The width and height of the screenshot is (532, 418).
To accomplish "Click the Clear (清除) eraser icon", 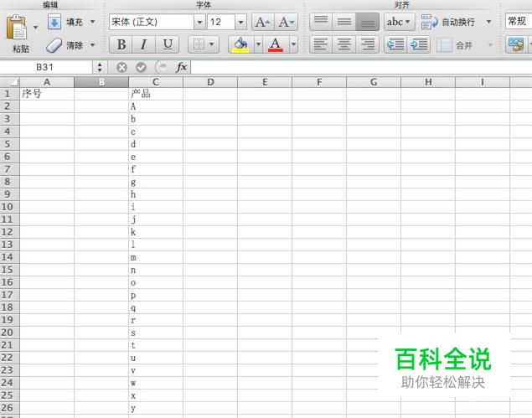I will tap(54, 45).
